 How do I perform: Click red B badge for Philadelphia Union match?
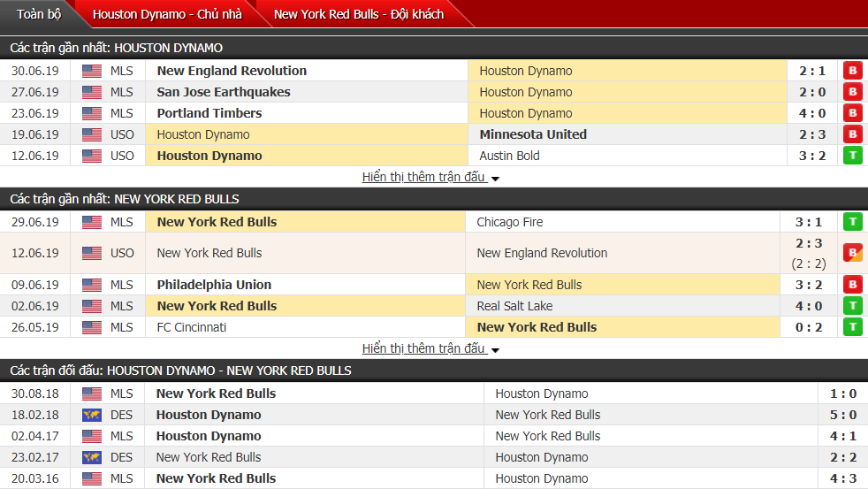[x=852, y=285]
